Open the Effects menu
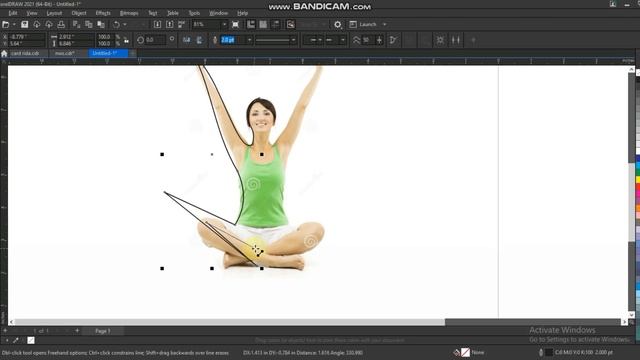640x360 pixels. (103, 13)
